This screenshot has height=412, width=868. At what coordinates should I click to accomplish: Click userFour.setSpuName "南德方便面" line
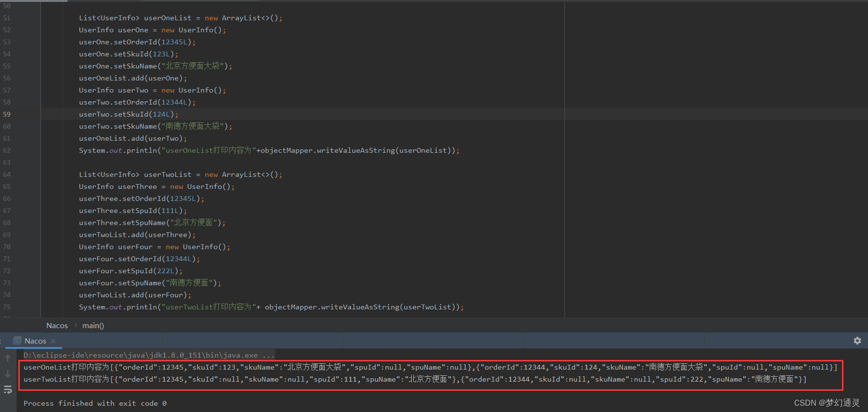(150, 283)
